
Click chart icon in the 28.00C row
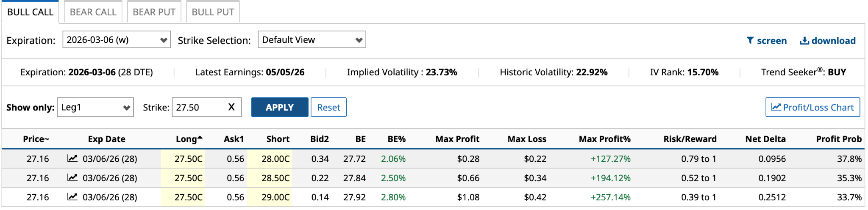(x=72, y=159)
